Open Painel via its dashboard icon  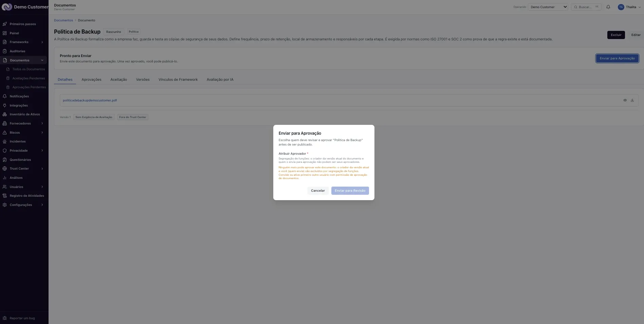click(5, 33)
